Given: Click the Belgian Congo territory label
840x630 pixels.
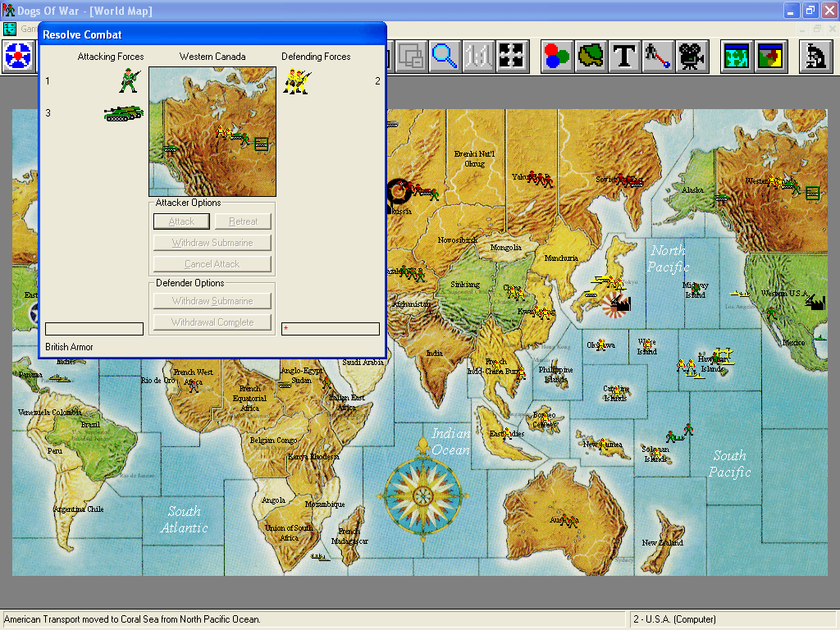Looking at the screenshot, I should 273,441.
